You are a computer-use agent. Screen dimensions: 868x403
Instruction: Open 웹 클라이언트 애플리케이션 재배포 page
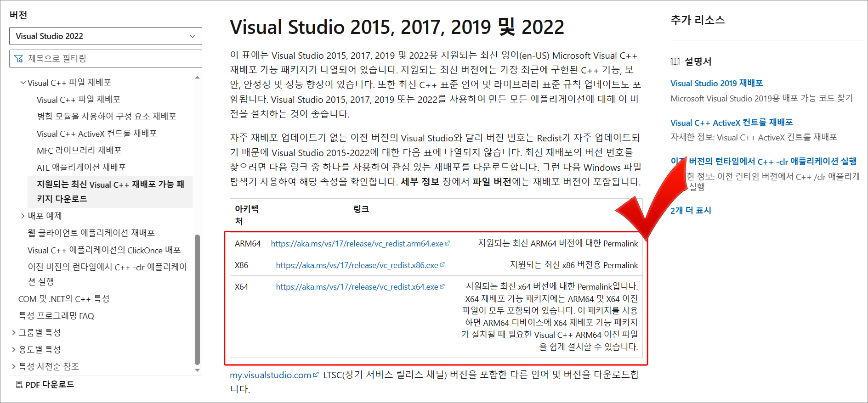click(x=91, y=233)
